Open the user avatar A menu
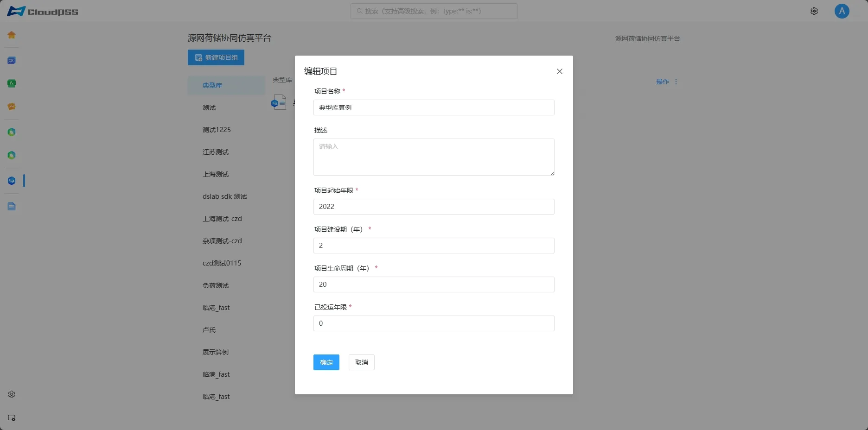This screenshot has width=868, height=430. pos(842,11)
